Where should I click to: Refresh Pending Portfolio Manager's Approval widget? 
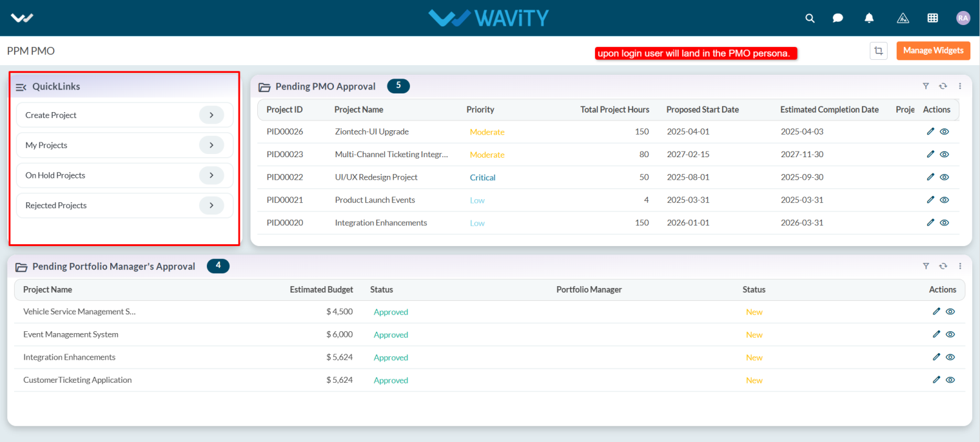pos(943,265)
